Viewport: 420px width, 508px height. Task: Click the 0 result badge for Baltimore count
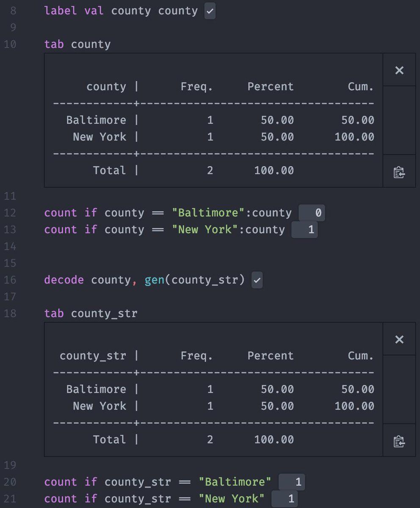point(312,213)
